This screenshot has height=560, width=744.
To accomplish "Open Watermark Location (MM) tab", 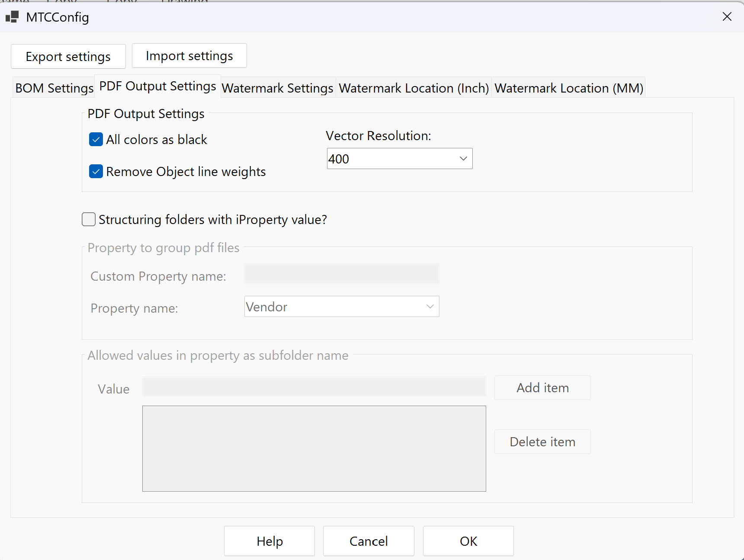I will [569, 88].
